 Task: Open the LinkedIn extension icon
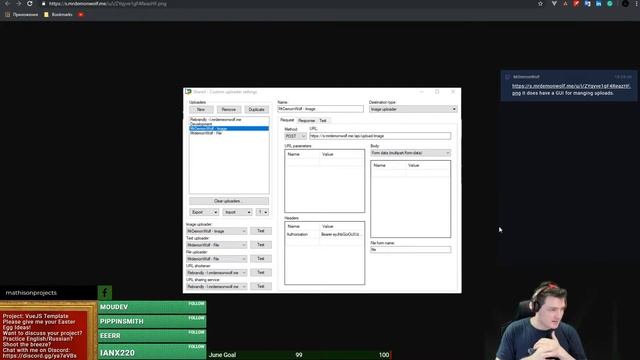598,4
